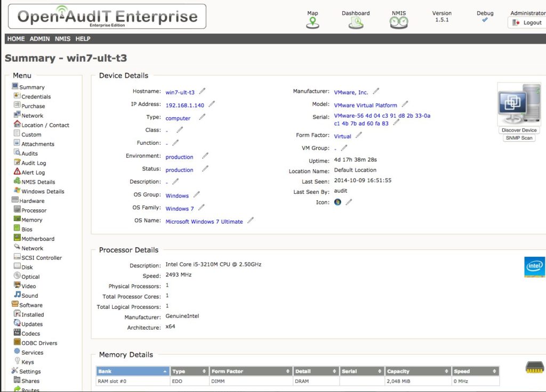546x392 pixels.
Task: Open the Map view icon
Action: (312, 23)
